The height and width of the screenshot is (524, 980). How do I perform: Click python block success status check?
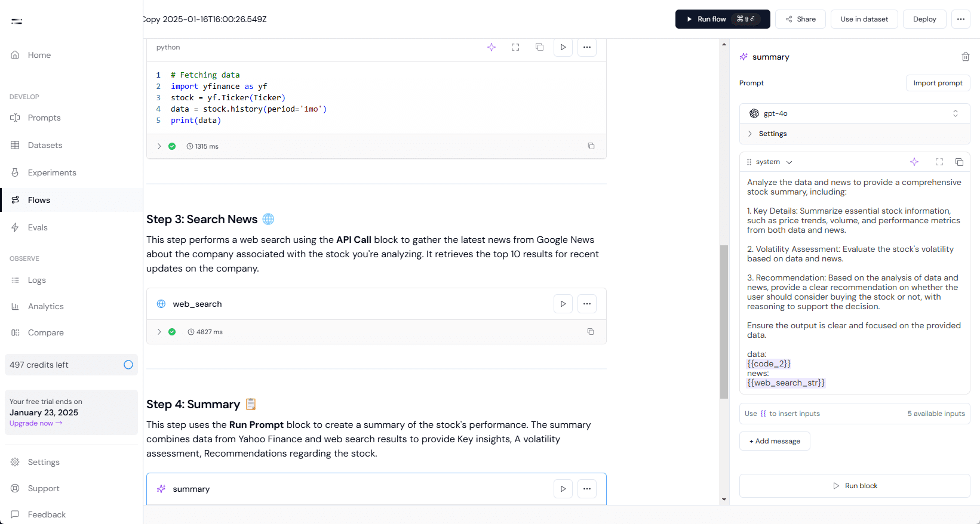(x=172, y=146)
